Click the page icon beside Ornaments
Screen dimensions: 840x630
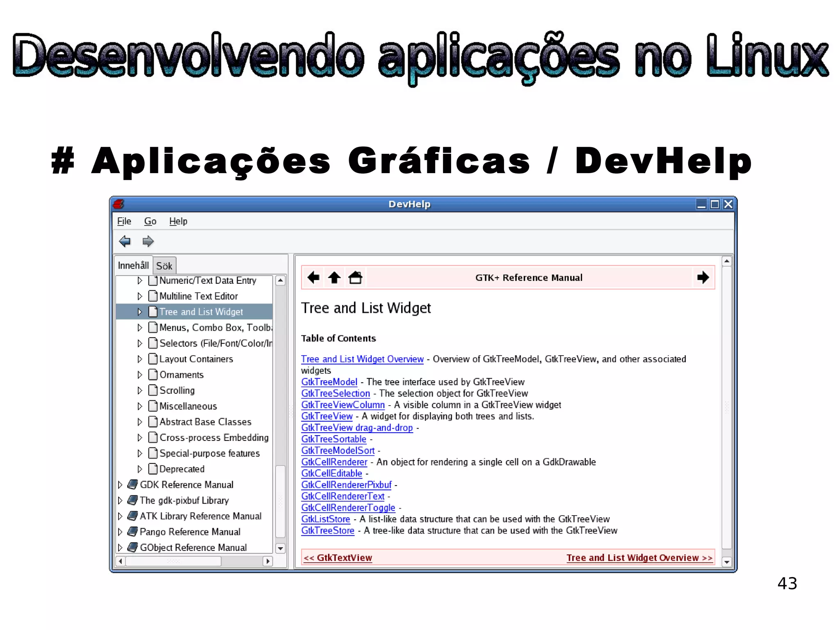coord(153,374)
